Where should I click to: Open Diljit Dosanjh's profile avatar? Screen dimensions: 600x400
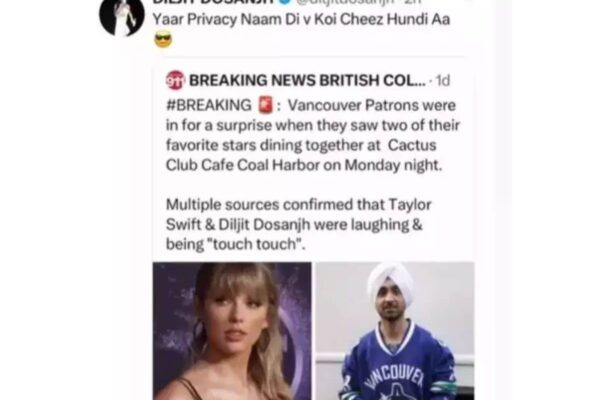point(122,17)
